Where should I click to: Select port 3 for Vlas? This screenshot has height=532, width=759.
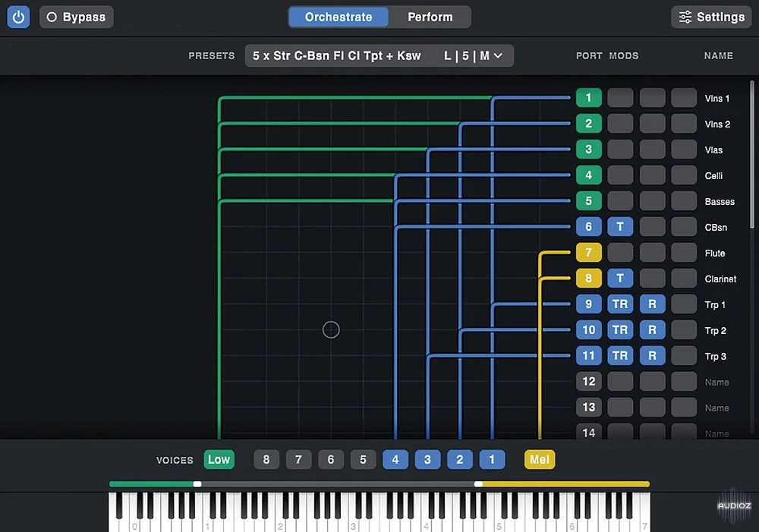(589, 149)
